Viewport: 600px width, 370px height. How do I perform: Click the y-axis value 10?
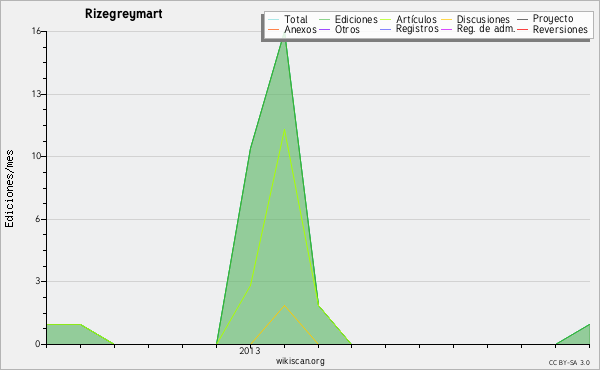pos(36,156)
